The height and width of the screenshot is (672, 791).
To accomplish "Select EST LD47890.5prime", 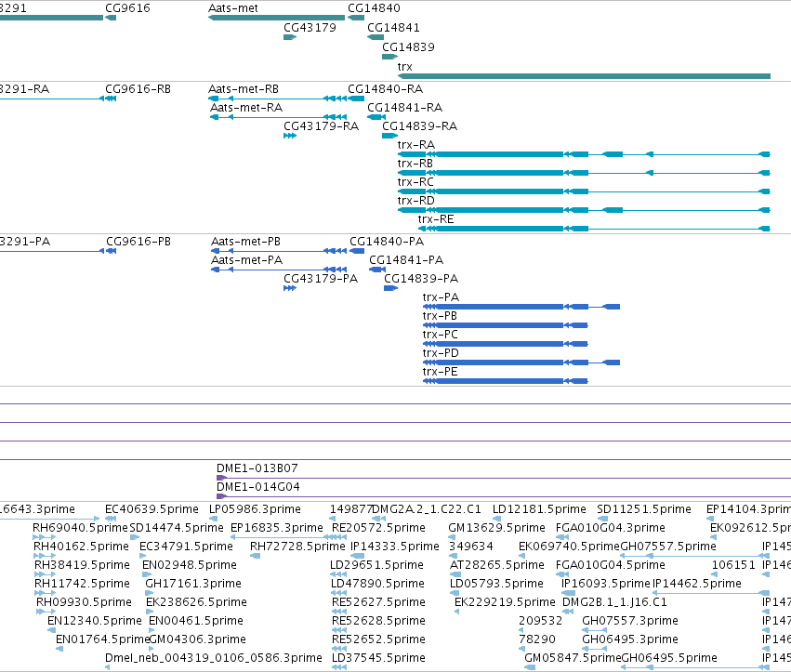I will [378, 585].
